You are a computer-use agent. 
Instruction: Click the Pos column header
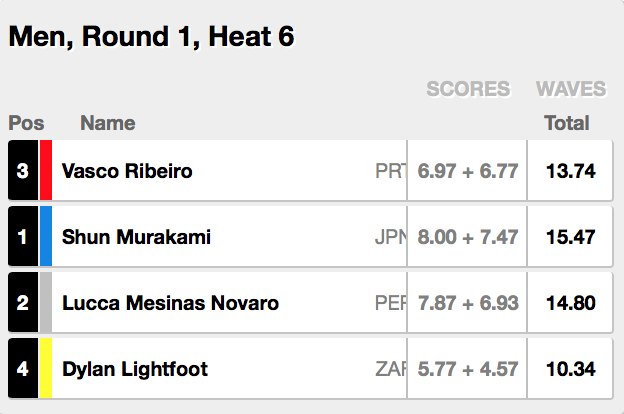[26, 124]
